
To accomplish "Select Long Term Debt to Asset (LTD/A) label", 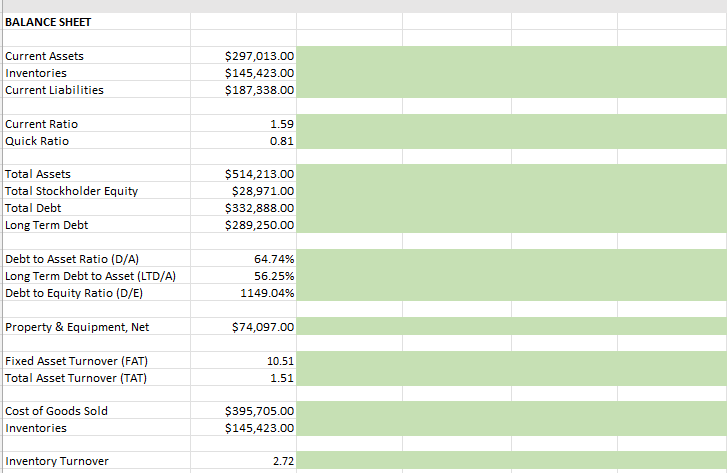I will click(x=96, y=275).
